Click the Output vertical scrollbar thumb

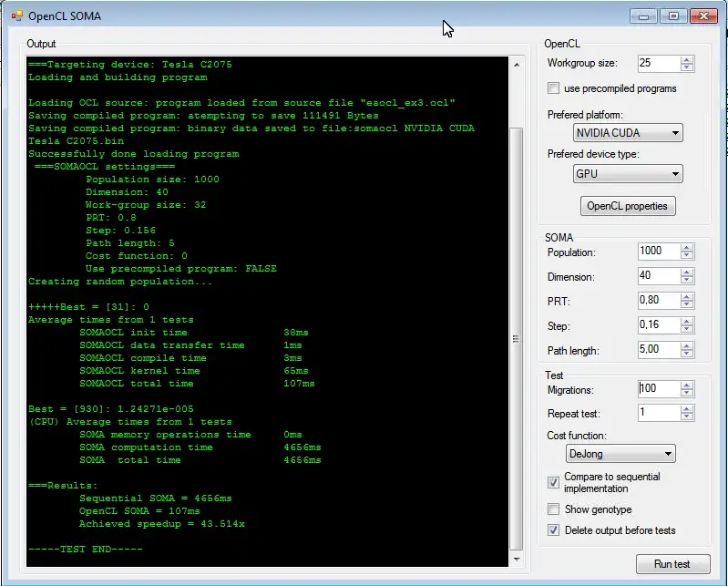tap(517, 339)
